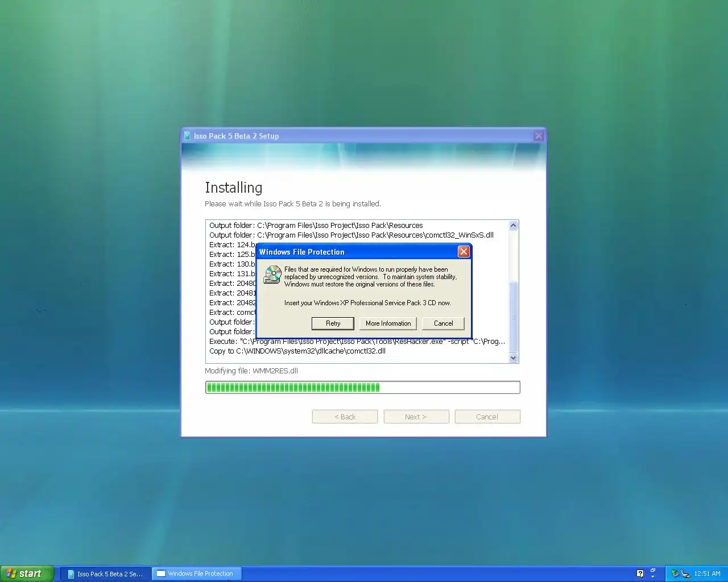Switch to Isso Pack 5 Beta 2 taskbar item
This screenshot has width=728, height=582.
click(106, 574)
